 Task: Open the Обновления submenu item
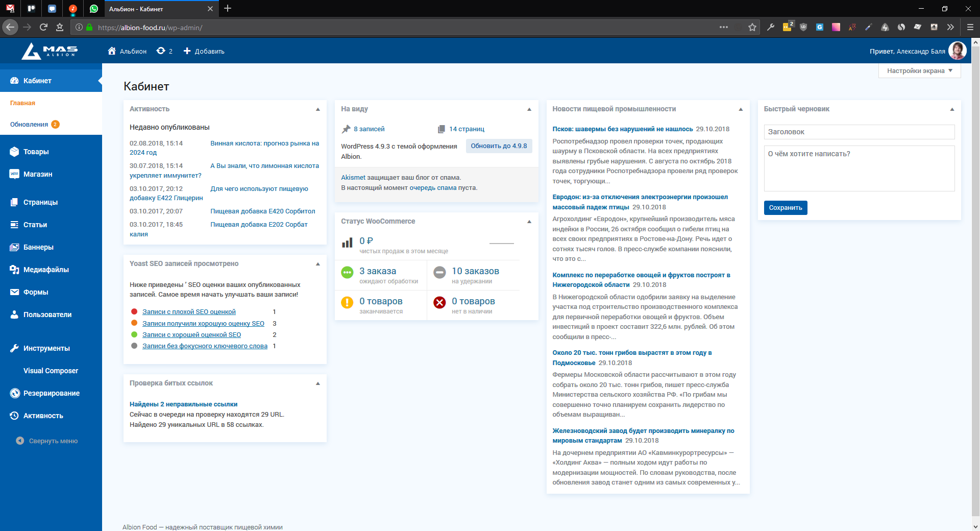tap(29, 125)
